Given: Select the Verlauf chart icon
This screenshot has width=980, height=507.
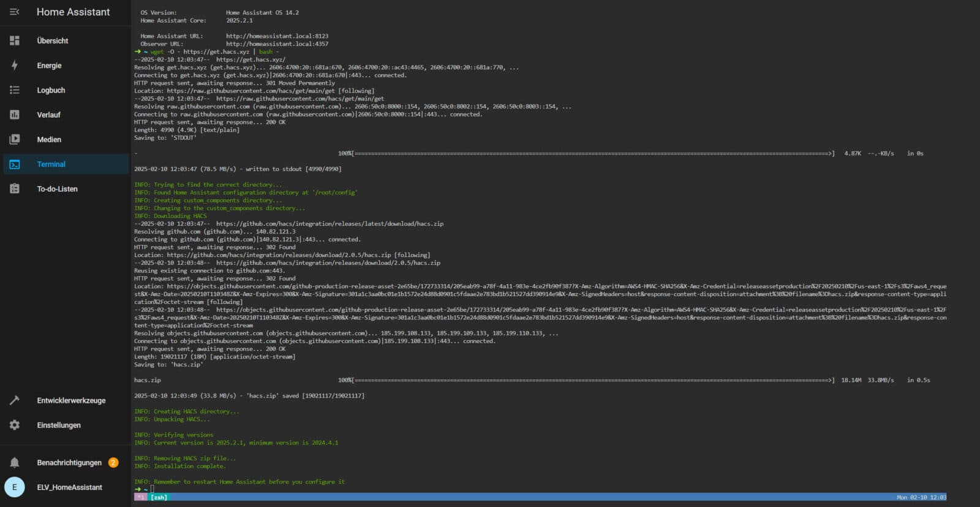Looking at the screenshot, I should coord(15,115).
